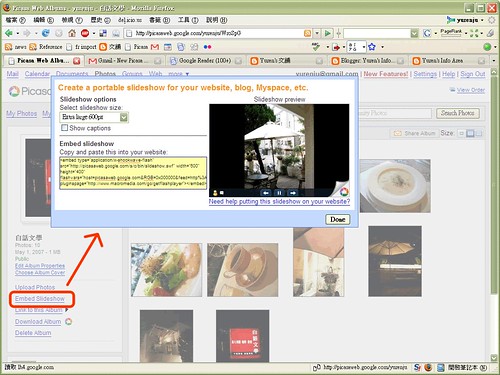Click the Sign Out link

click(x=473, y=74)
